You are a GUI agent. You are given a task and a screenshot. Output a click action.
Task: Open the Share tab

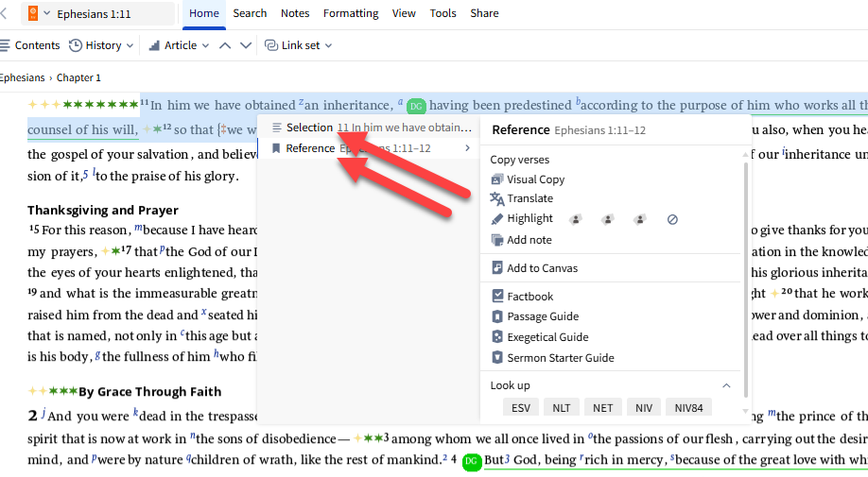[484, 13]
